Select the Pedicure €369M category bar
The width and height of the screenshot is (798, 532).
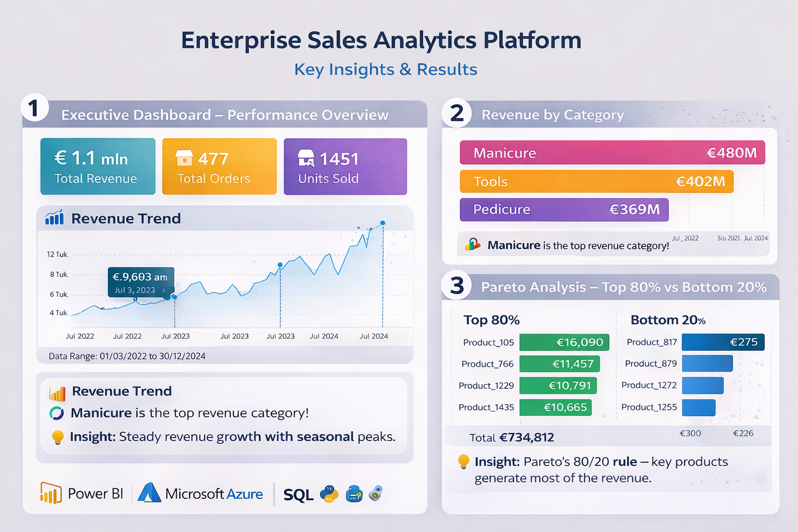(x=564, y=209)
